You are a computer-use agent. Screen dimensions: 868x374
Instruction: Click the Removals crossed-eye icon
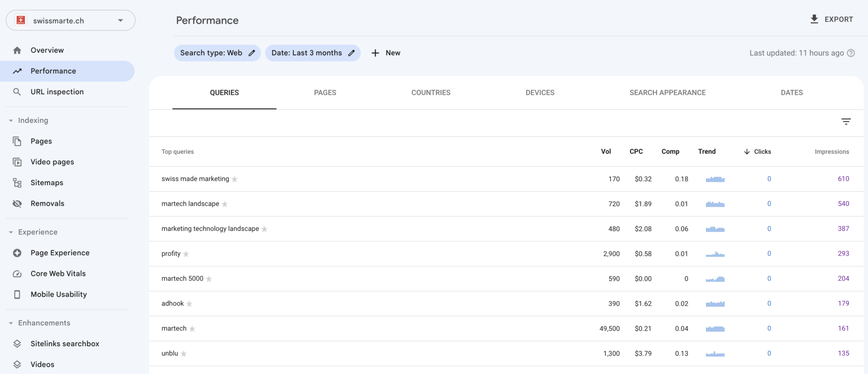17,203
